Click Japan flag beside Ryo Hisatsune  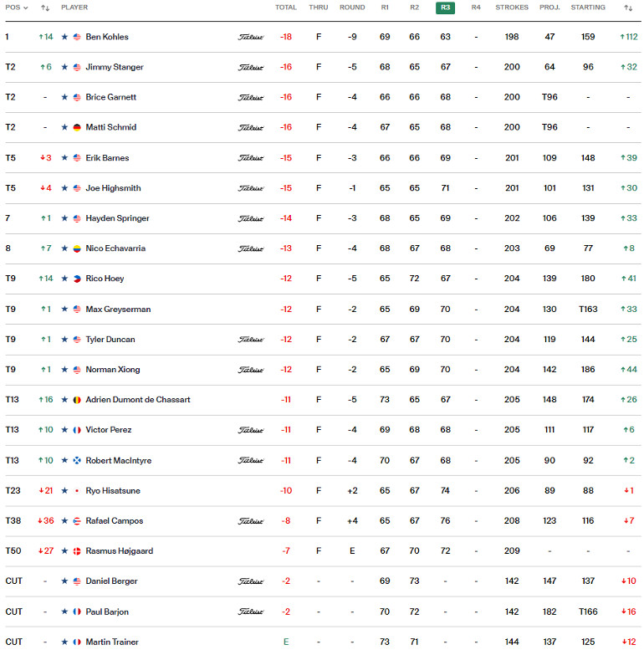tap(77, 491)
